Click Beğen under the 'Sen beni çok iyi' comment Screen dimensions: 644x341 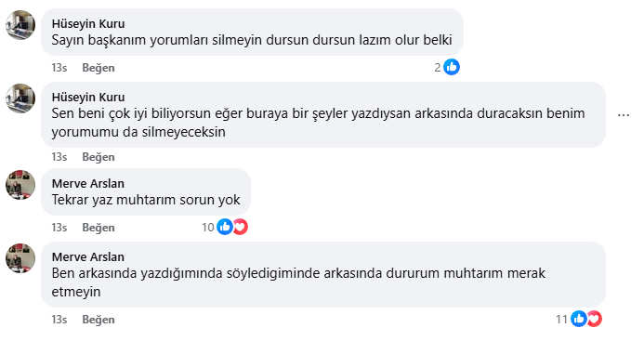click(x=99, y=157)
